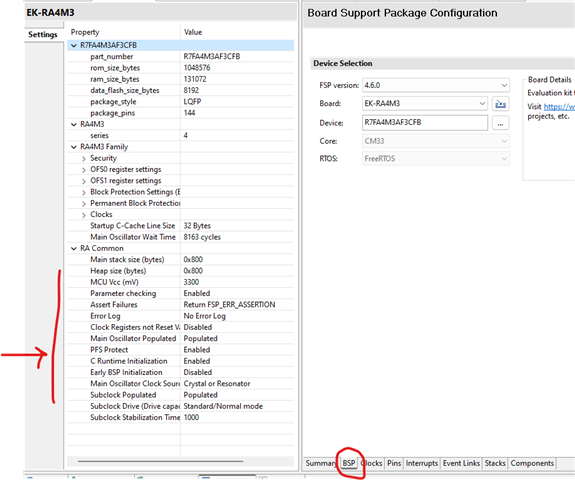Select the Settings side tab

pos(43,34)
